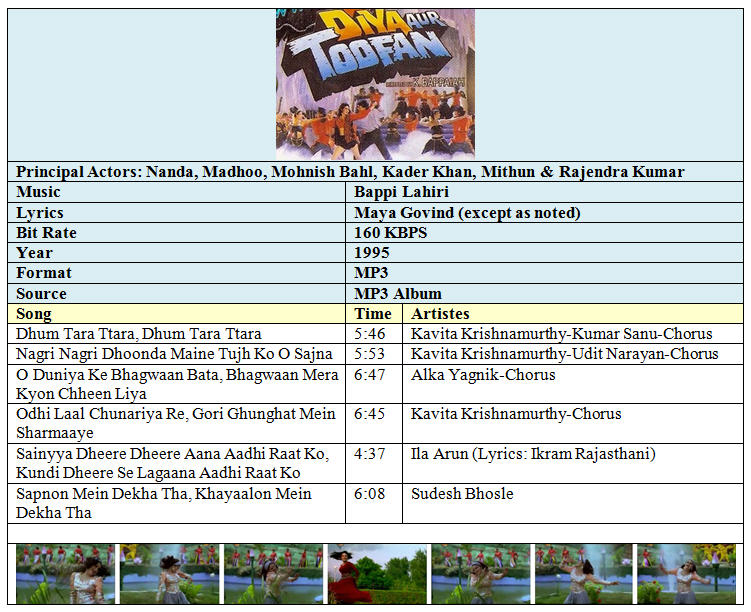Click the '5:53' time cell
The image size is (751, 612).
374,354
